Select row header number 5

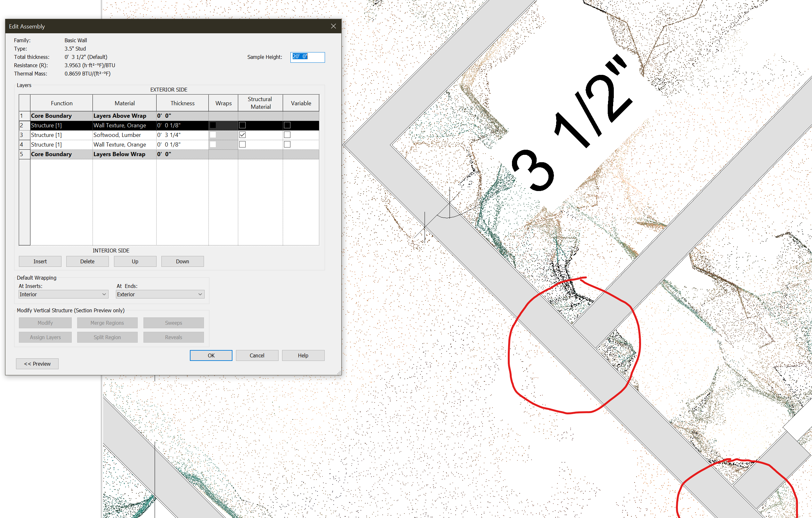tap(25, 154)
